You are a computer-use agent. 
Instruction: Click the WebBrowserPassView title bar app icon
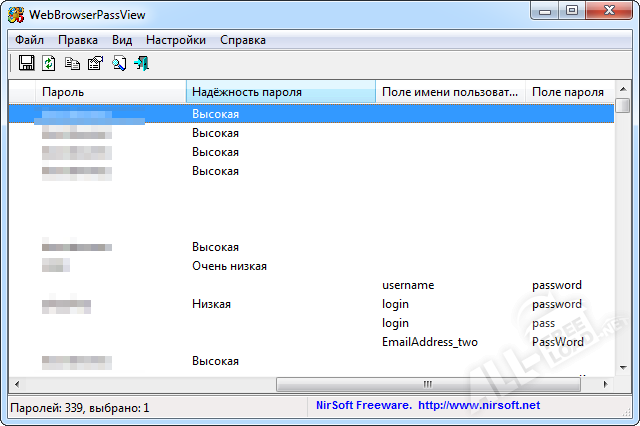coord(16,12)
